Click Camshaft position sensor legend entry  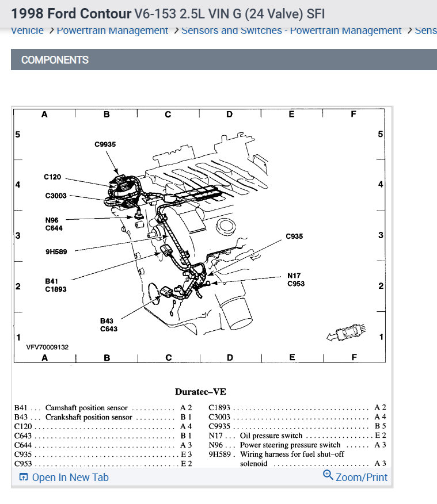103,407
